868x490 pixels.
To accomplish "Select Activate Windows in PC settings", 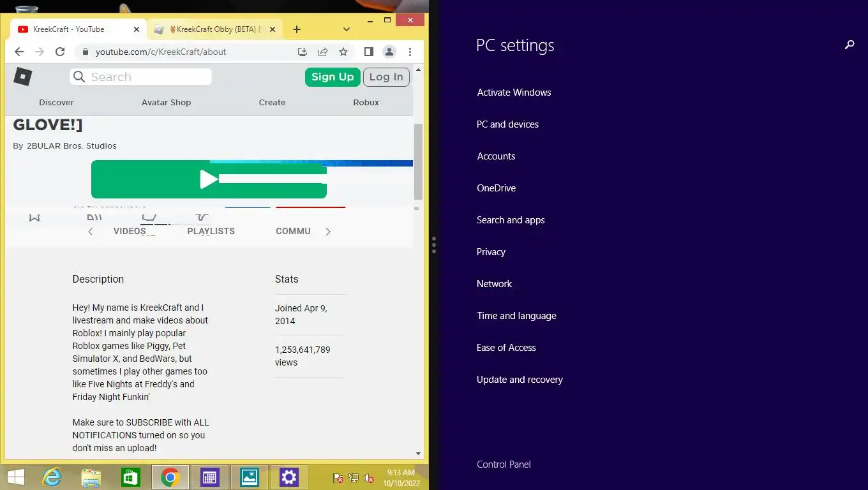I will point(514,93).
